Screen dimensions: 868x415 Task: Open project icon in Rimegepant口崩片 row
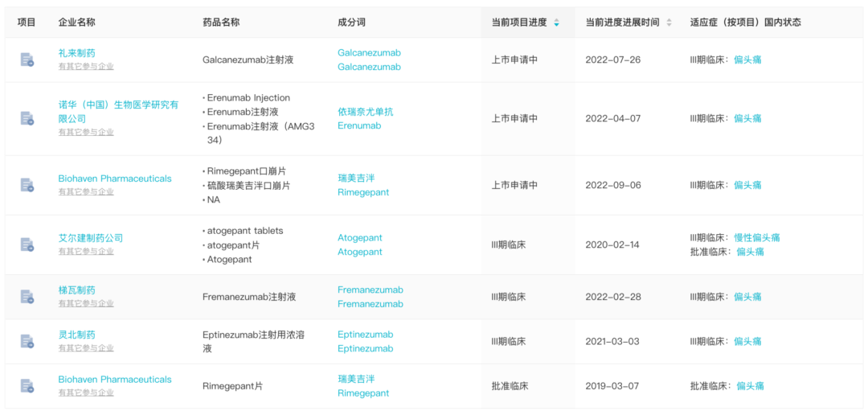click(x=27, y=185)
